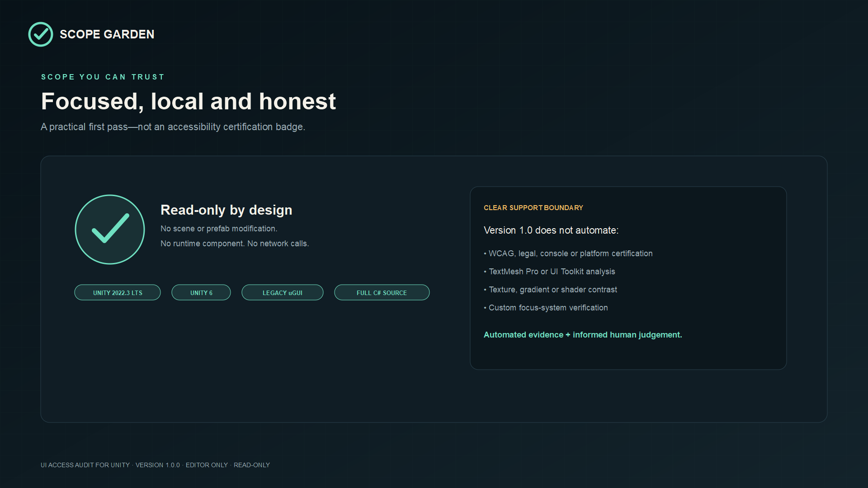Screen dimensions: 868x488
Task: Click 'UI ACCESS AUDIT FOR UNITY' footer text
Action: [85, 465]
